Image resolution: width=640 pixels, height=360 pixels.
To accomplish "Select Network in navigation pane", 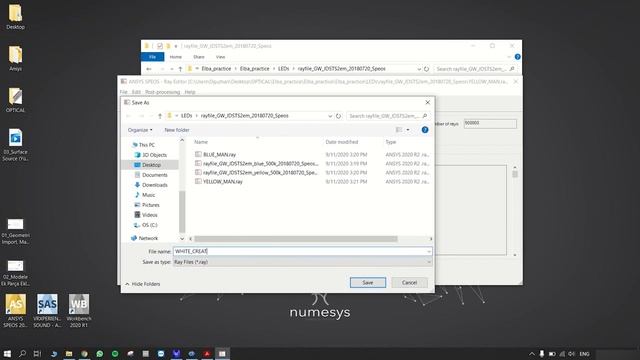I will (148, 238).
